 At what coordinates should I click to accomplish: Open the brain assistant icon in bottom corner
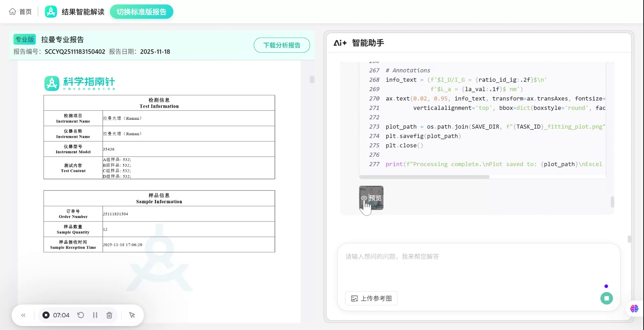click(x=634, y=309)
